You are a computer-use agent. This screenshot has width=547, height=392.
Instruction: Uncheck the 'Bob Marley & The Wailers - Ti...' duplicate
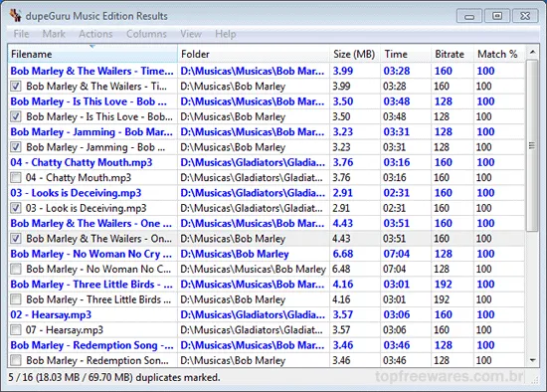tap(16, 87)
